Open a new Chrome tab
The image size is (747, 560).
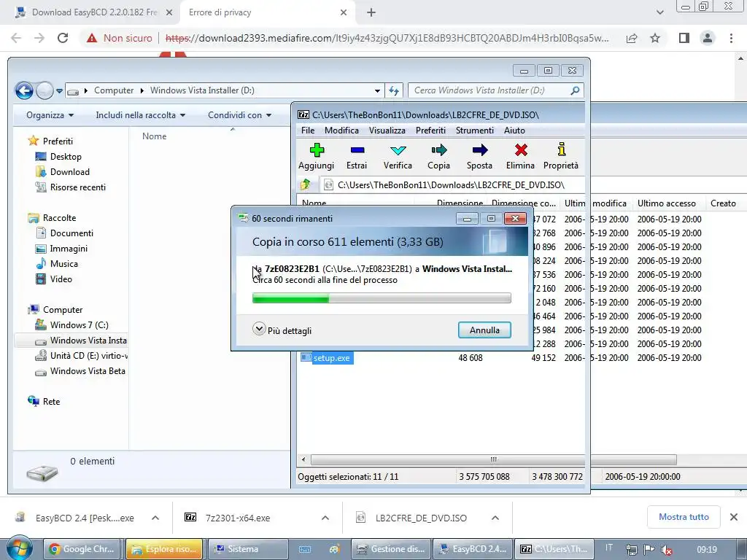tap(371, 12)
